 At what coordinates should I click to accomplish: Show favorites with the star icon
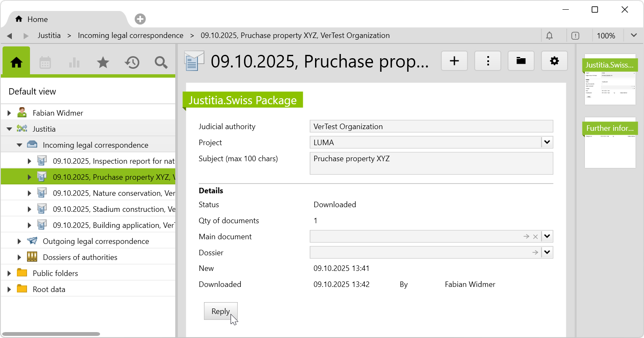[x=103, y=63]
